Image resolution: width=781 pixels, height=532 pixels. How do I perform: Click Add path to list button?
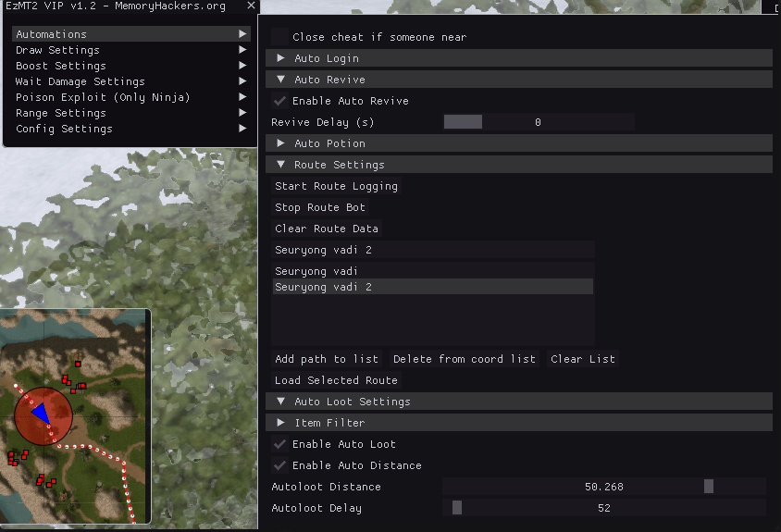click(327, 359)
